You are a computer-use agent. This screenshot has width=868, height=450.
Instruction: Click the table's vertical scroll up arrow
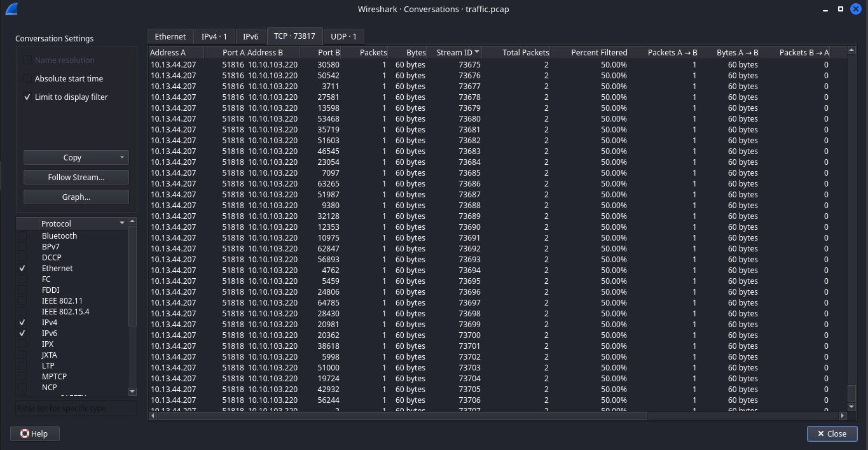pos(851,51)
